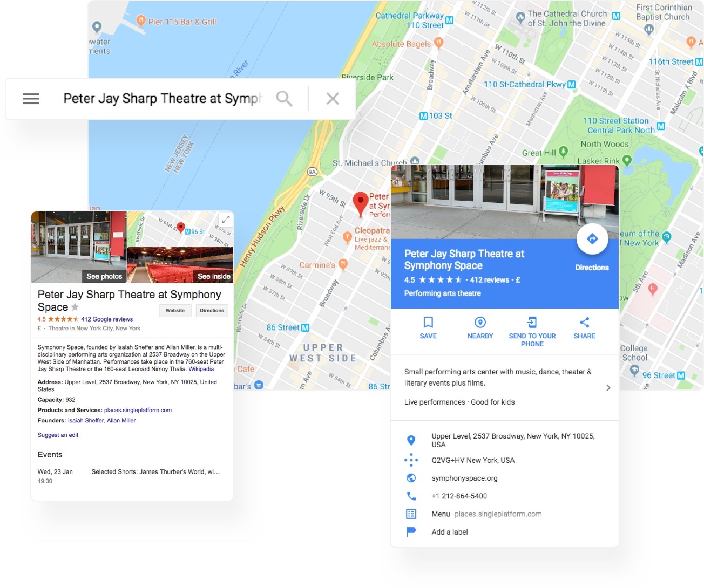This screenshot has height=588, width=704.
Task: Click First Corinthian Baptist Church marker
Action: pyautogui.click(x=649, y=29)
